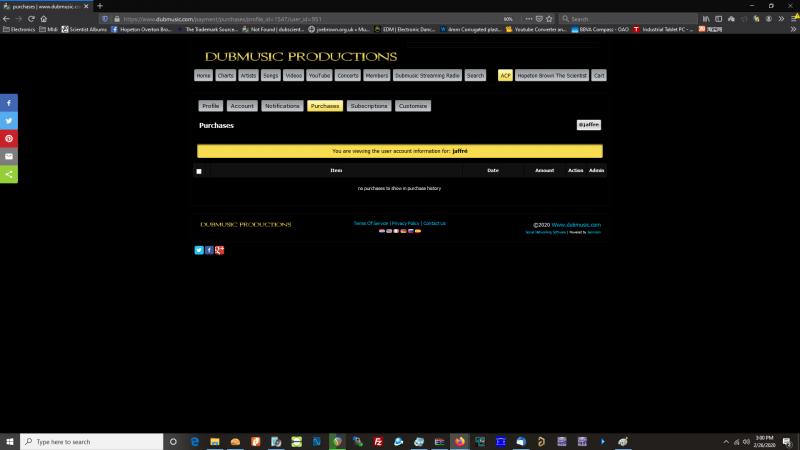Image resolution: width=800 pixels, height=450 pixels.
Task: Open Electronics bookmark folder
Action: tap(19, 30)
